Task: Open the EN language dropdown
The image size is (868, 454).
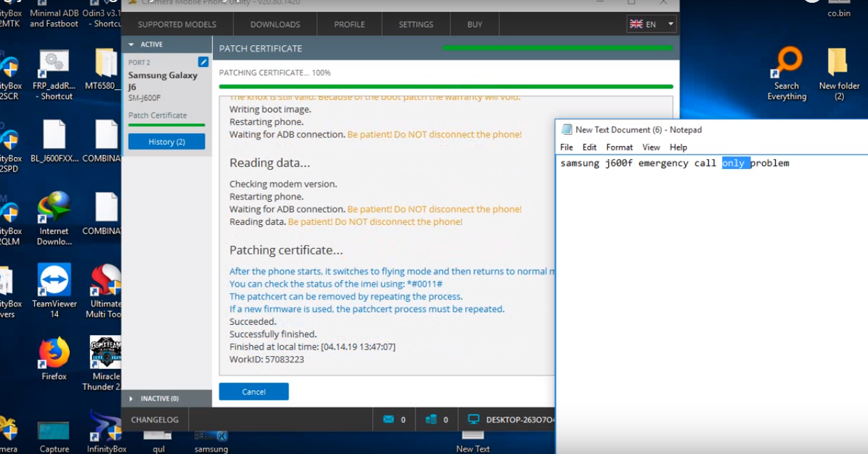Action: 652,24
